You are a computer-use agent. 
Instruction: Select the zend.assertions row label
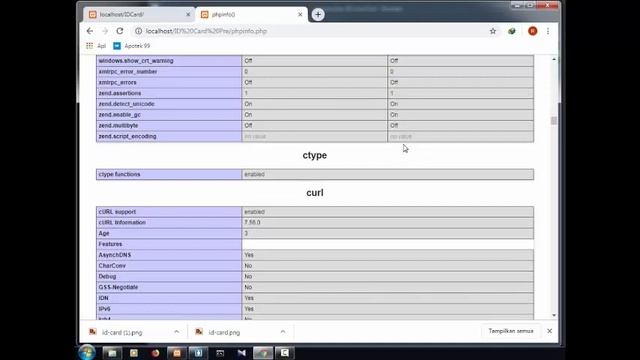click(120, 93)
